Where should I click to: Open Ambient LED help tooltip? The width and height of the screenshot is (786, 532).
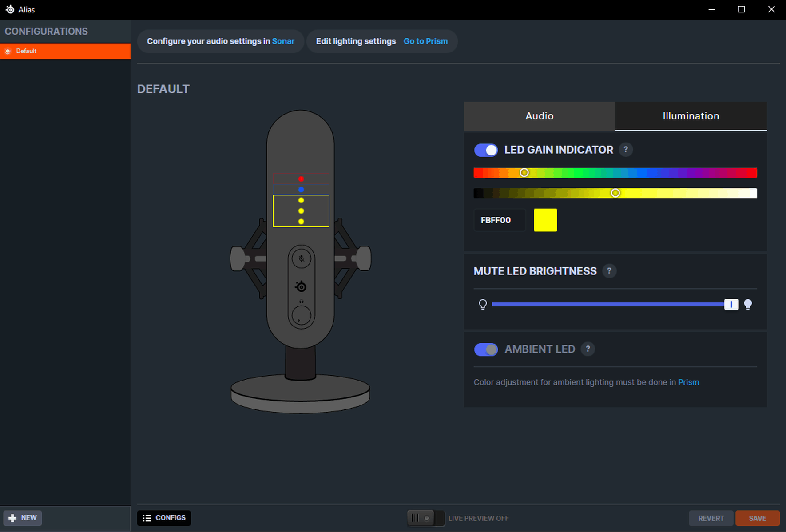(x=588, y=349)
